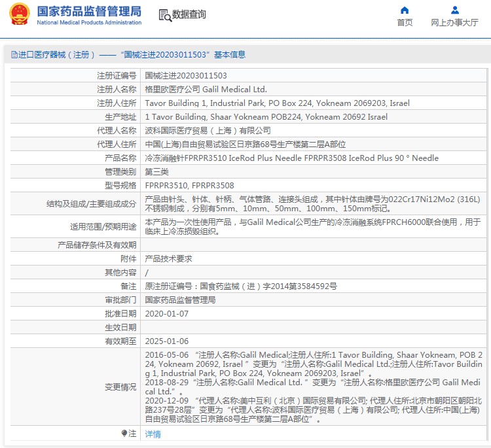Click 生产地址 label cell
The width and height of the screenshot is (491, 448).
(75, 117)
